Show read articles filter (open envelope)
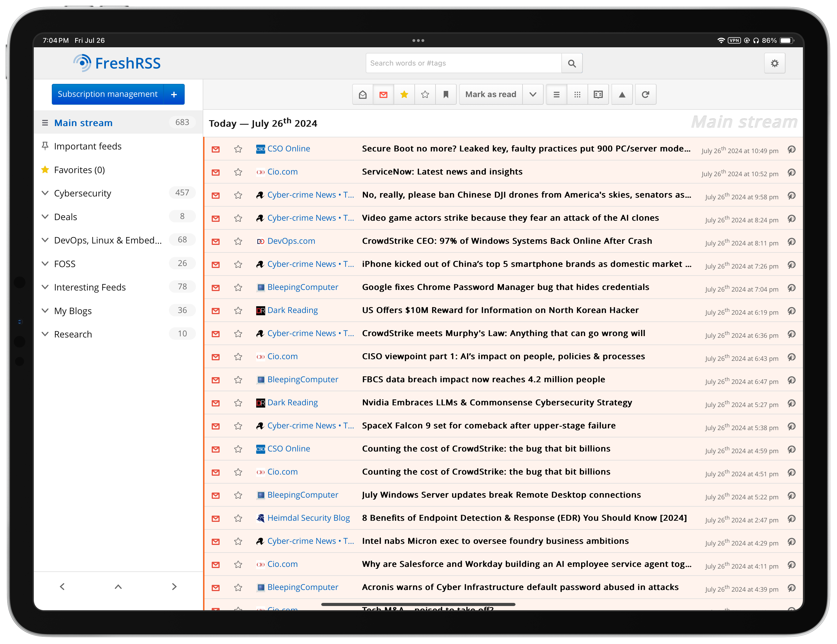 pos(363,94)
